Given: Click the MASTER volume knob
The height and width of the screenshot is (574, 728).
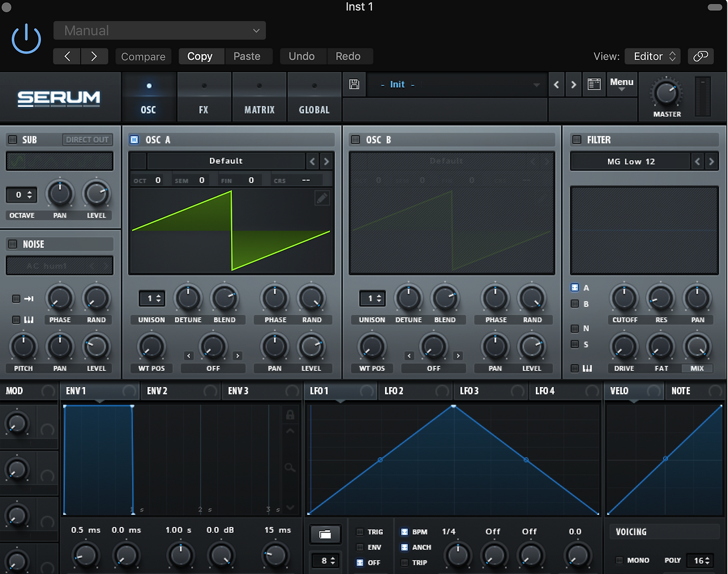Looking at the screenshot, I should pyautogui.click(x=666, y=93).
